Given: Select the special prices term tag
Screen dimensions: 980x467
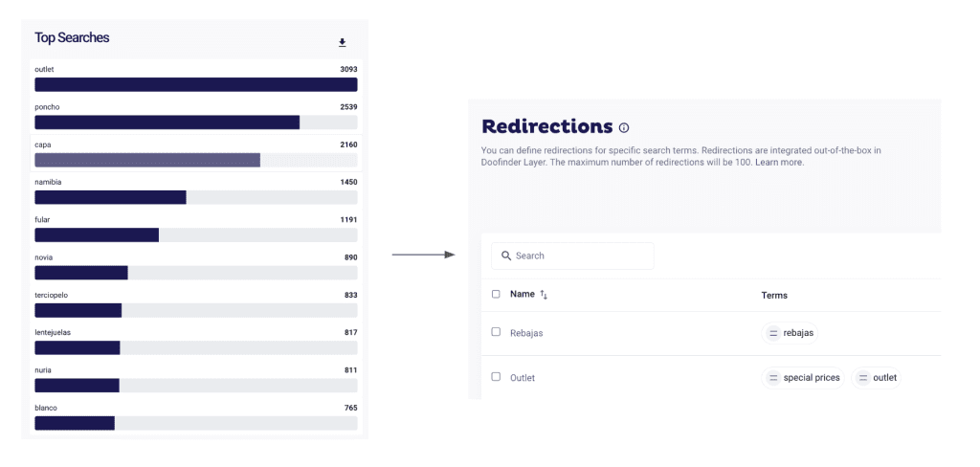Looking at the screenshot, I should point(811,378).
